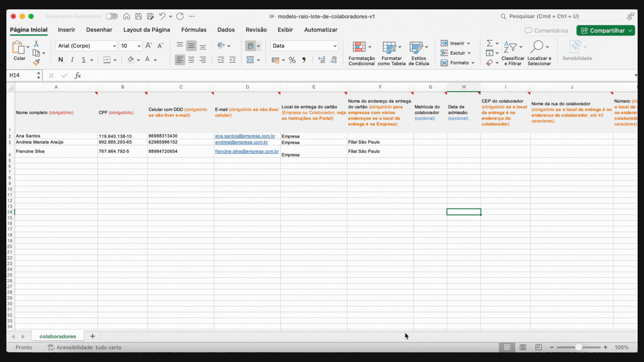
Task: Toggle bold N formatting
Action: click(x=60, y=60)
